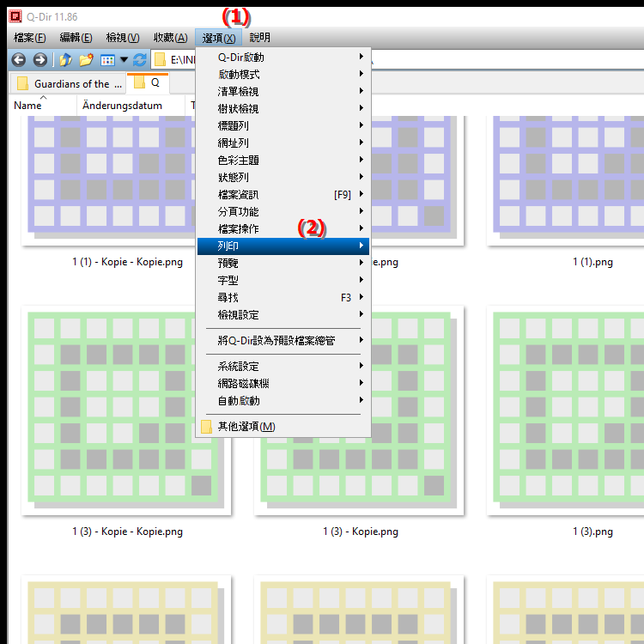Close the 選項(X) menu

pyautogui.click(x=218, y=38)
